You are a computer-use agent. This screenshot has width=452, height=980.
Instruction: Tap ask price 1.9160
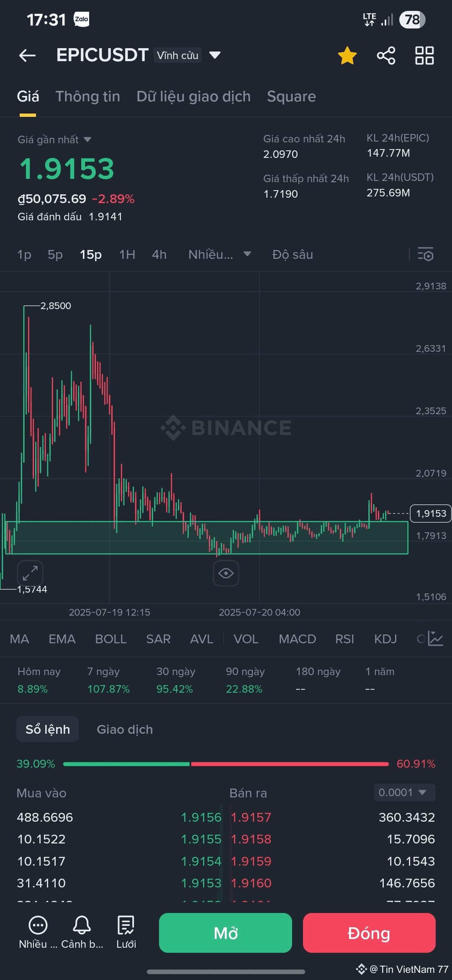[x=251, y=883]
